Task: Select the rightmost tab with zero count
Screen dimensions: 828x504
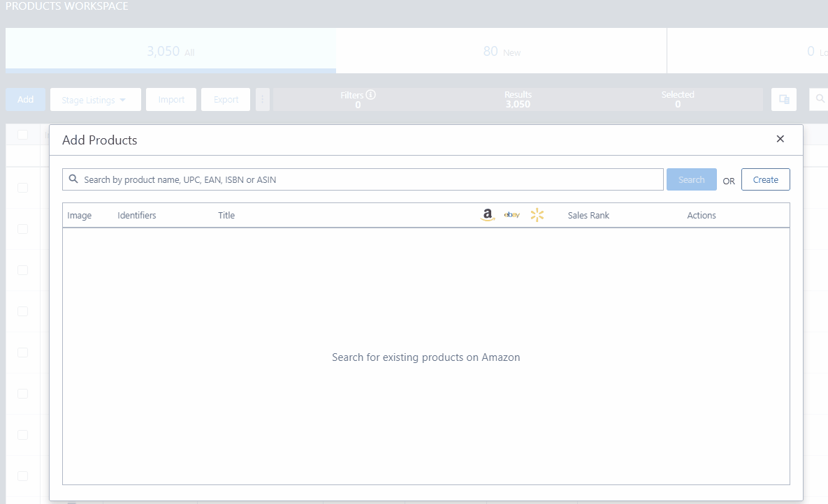Action: tap(783, 50)
